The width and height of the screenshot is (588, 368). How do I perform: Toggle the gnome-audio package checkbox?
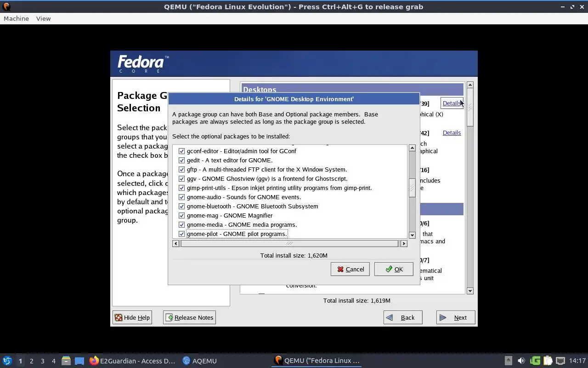click(x=181, y=197)
